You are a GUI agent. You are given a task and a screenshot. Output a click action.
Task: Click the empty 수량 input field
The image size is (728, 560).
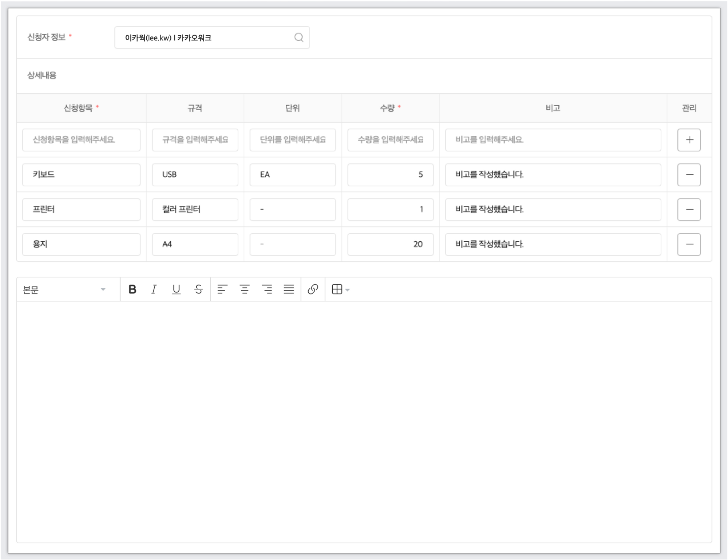click(390, 140)
